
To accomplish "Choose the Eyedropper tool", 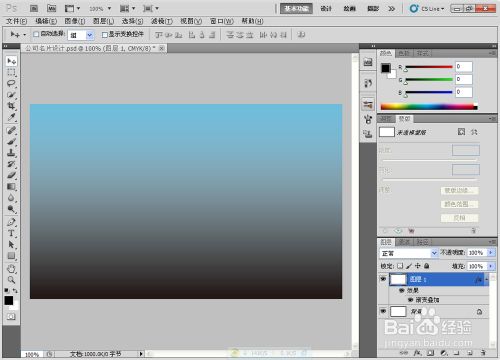I will (11, 117).
